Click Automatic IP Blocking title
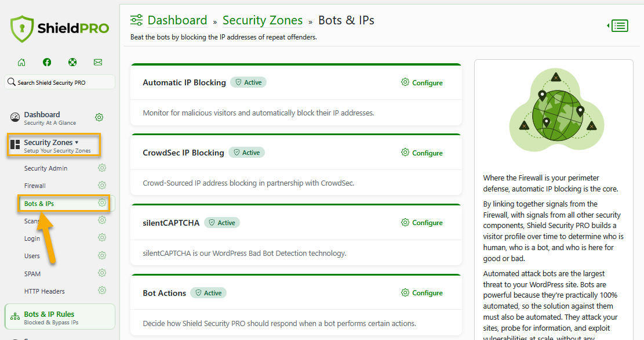The height and width of the screenshot is (340, 644). point(184,82)
